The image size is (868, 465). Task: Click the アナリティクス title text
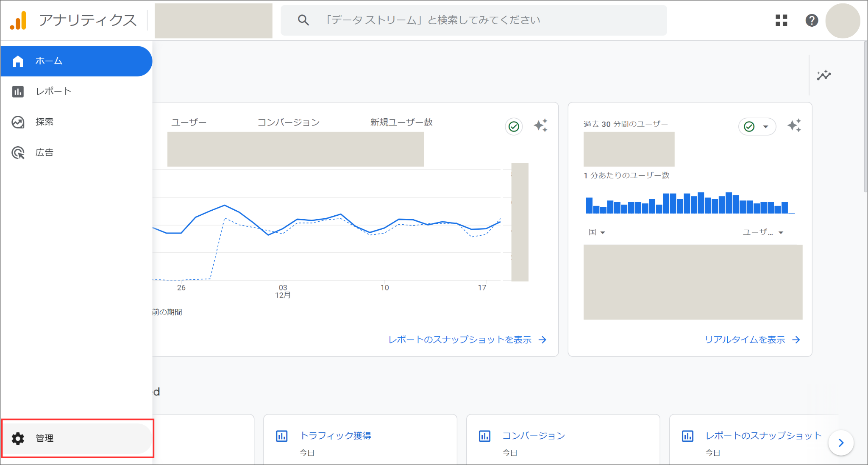click(x=88, y=20)
